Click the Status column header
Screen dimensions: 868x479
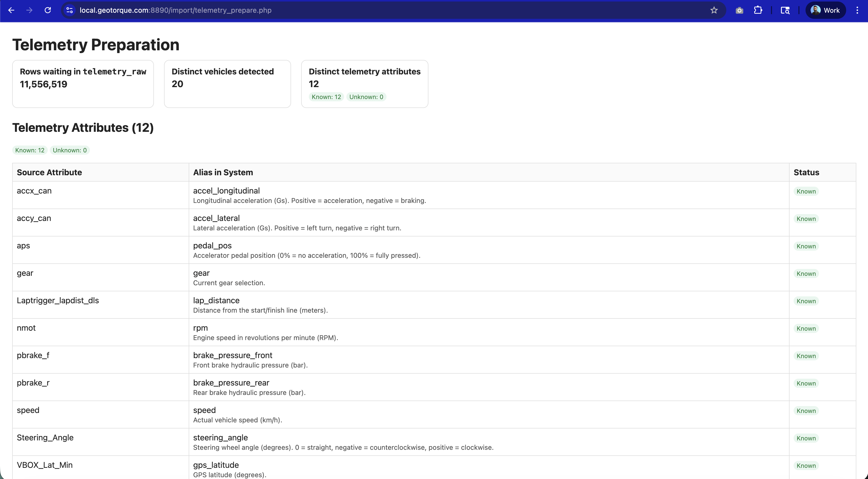click(x=806, y=173)
